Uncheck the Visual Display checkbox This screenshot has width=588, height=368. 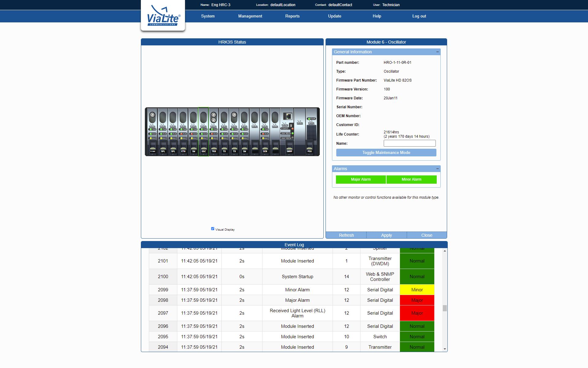pyautogui.click(x=213, y=229)
